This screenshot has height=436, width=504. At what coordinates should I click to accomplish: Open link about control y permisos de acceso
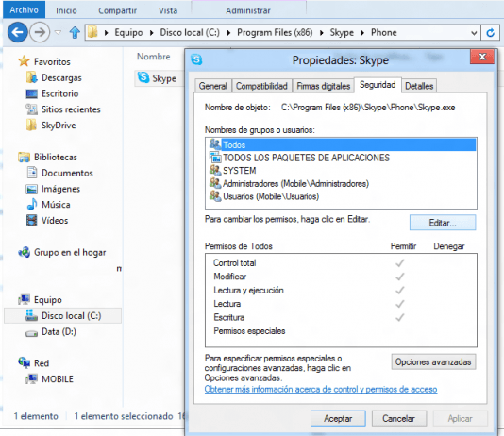321,389
